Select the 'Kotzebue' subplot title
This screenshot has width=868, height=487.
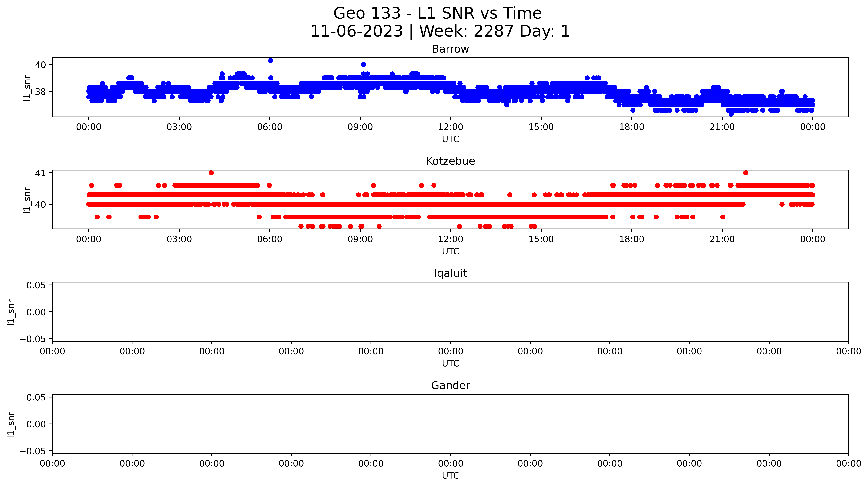(x=450, y=161)
